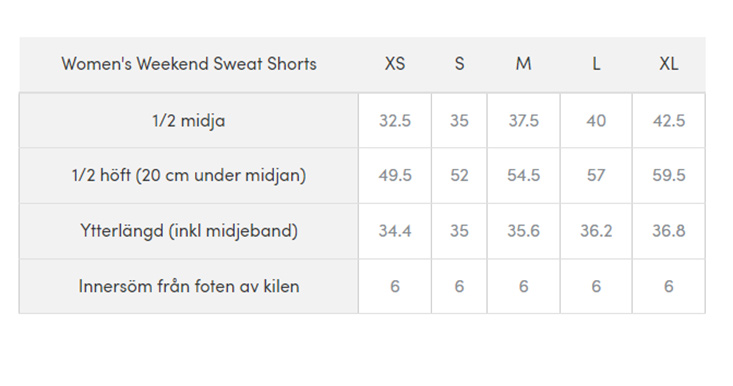
Task: Click the Innersöm från foten av kilen label
Action: [189, 286]
